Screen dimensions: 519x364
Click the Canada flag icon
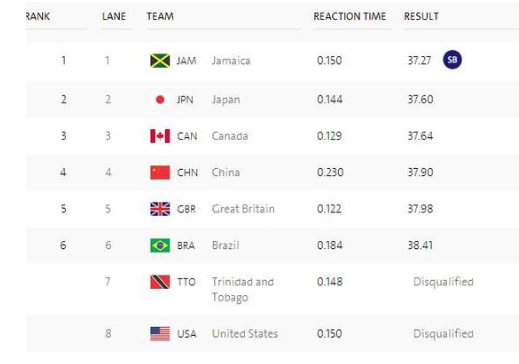point(160,136)
